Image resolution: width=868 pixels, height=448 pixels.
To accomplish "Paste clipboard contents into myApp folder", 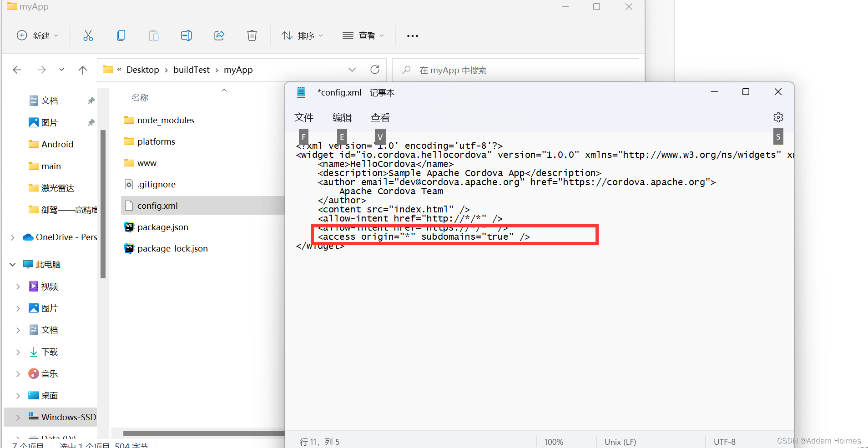I will coord(153,35).
